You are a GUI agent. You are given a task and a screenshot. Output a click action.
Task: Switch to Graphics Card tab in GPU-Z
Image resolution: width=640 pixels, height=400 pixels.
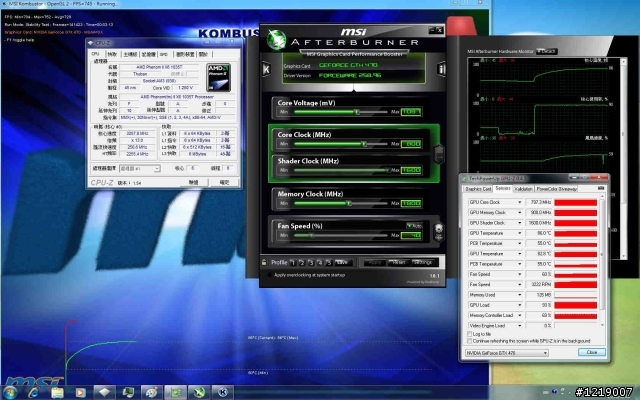point(478,189)
